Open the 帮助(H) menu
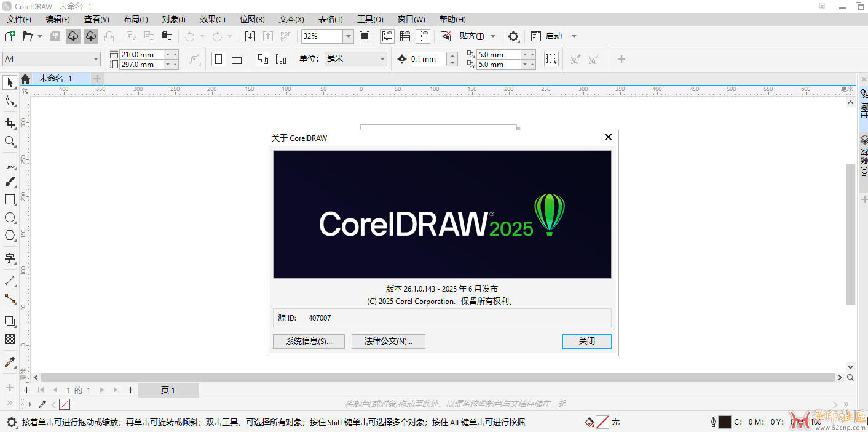The image size is (868, 432). click(x=452, y=19)
